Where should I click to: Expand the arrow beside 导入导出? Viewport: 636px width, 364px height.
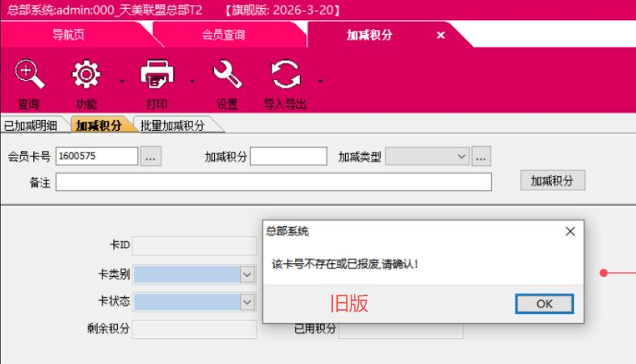tap(321, 81)
